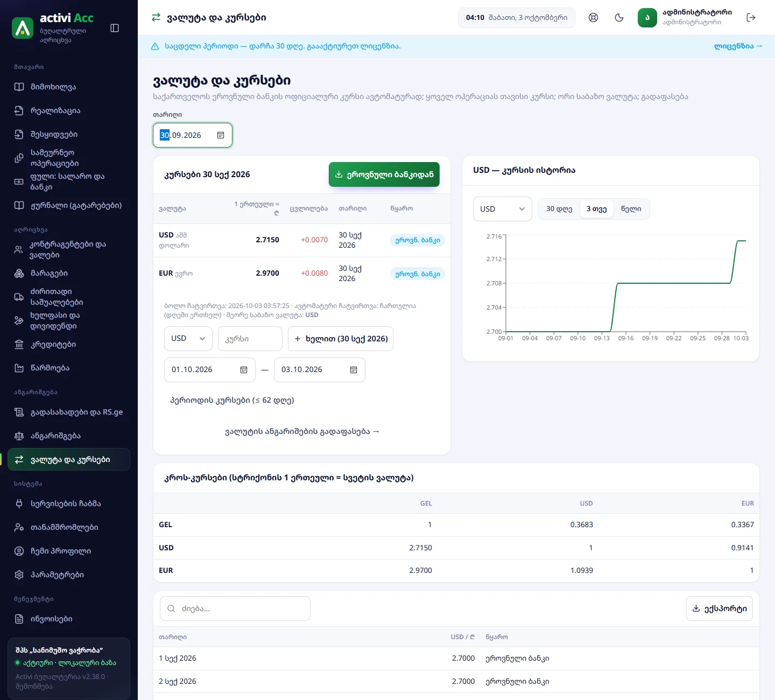Click the წარმოება factory icon
The height and width of the screenshot is (700, 775).
pyautogui.click(x=19, y=368)
